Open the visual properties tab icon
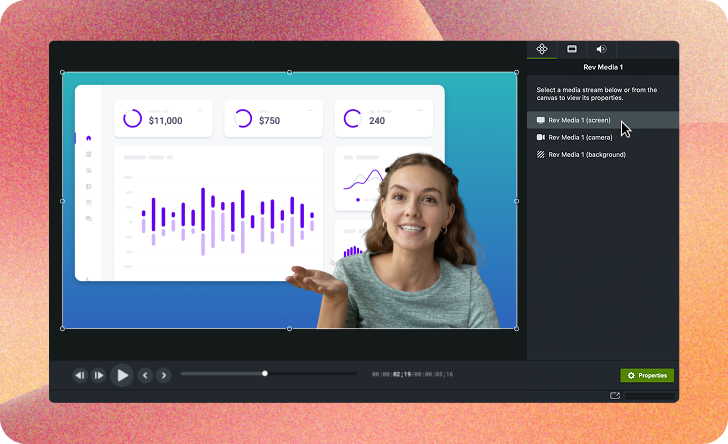The width and height of the screenshot is (728, 444). 542,49
